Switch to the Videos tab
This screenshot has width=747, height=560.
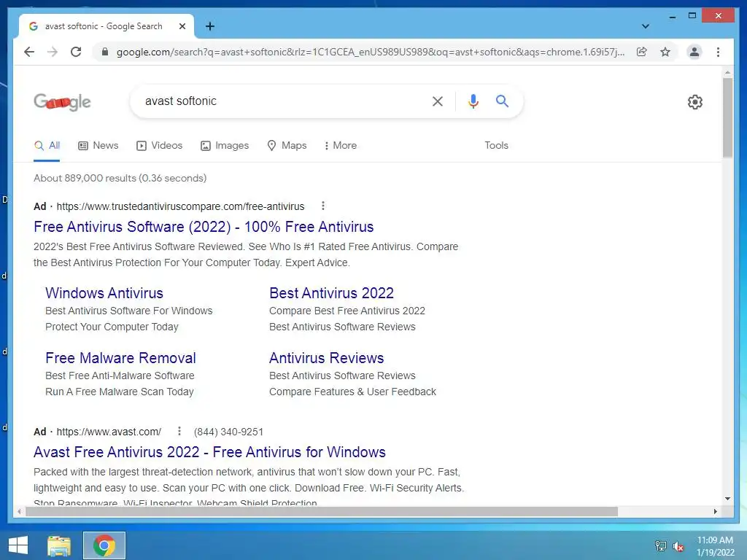pos(160,146)
